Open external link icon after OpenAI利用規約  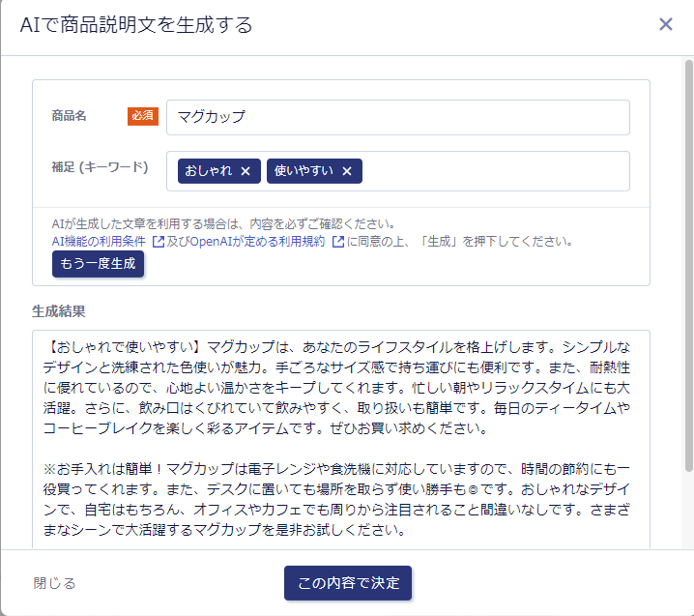coord(338,242)
